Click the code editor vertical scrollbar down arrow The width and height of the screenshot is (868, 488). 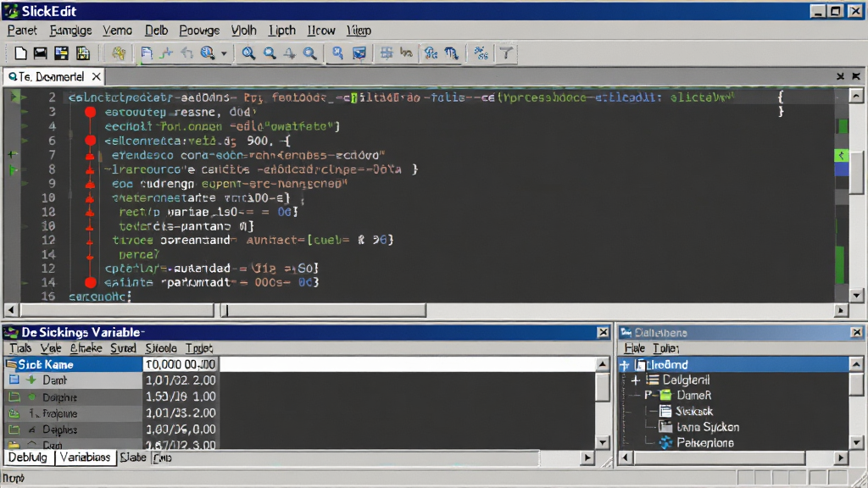[x=856, y=296]
